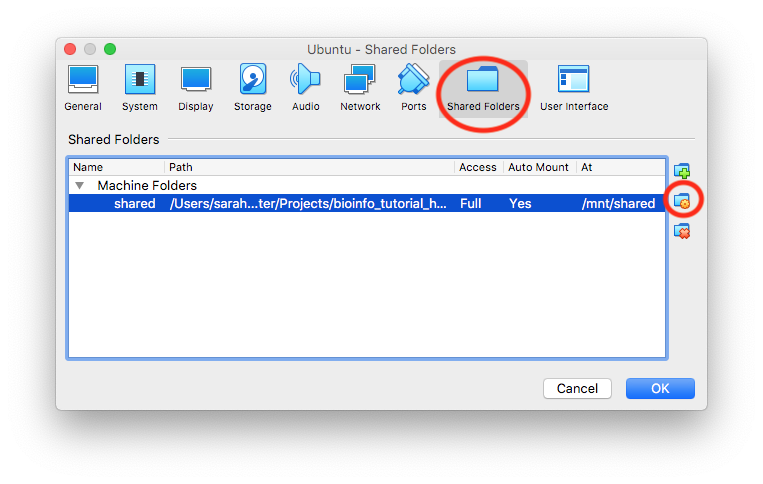Open the System settings pane
The image size is (763, 484).
[x=140, y=88]
